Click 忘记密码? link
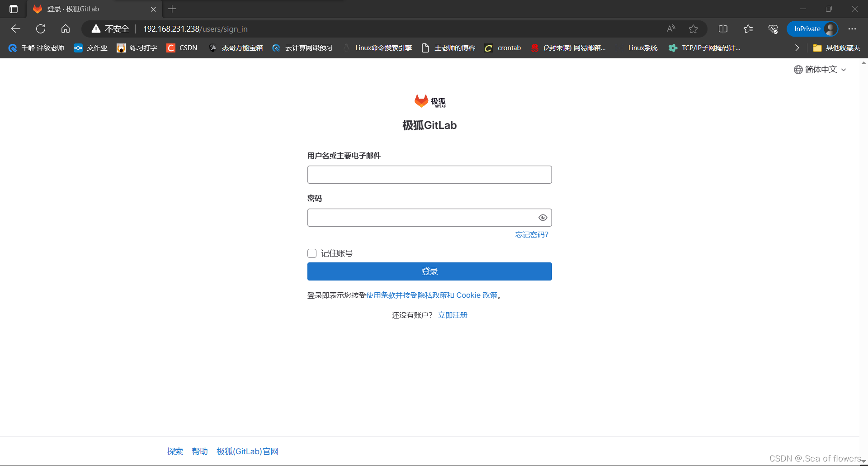 tap(532, 235)
